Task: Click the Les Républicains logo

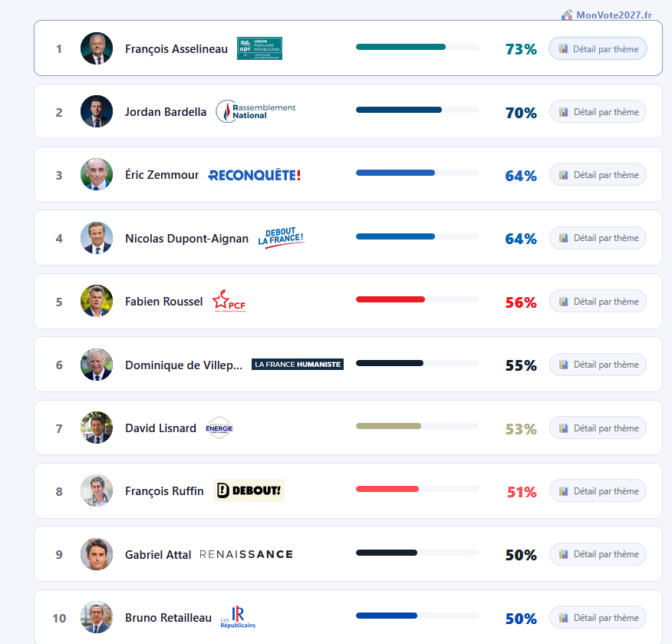Action: click(238, 618)
